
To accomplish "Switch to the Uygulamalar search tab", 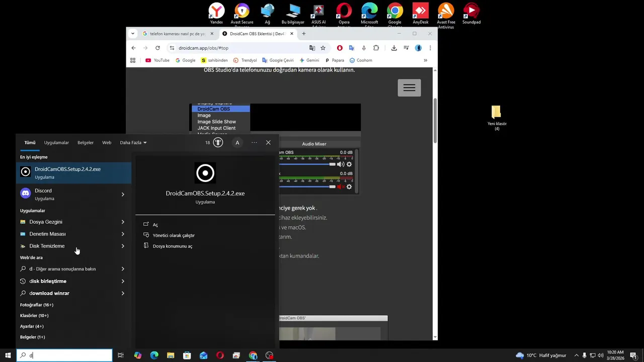I will (x=56, y=143).
